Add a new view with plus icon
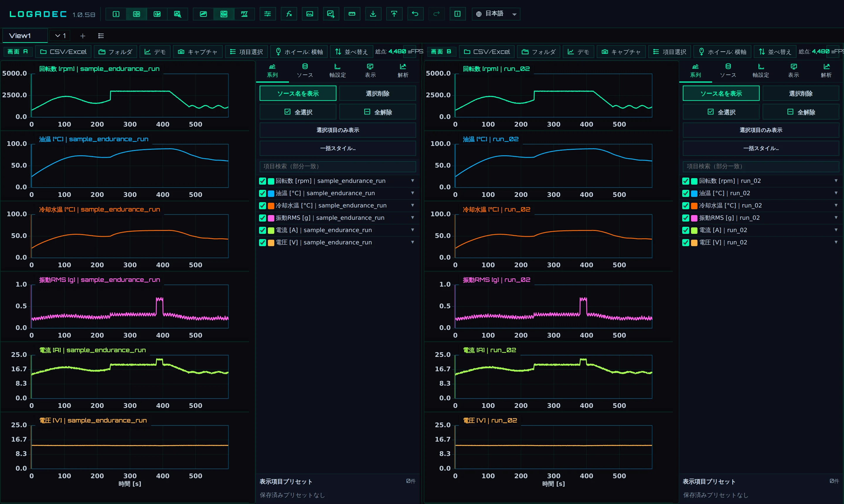This screenshot has width=844, height=504. click(83, 36)
